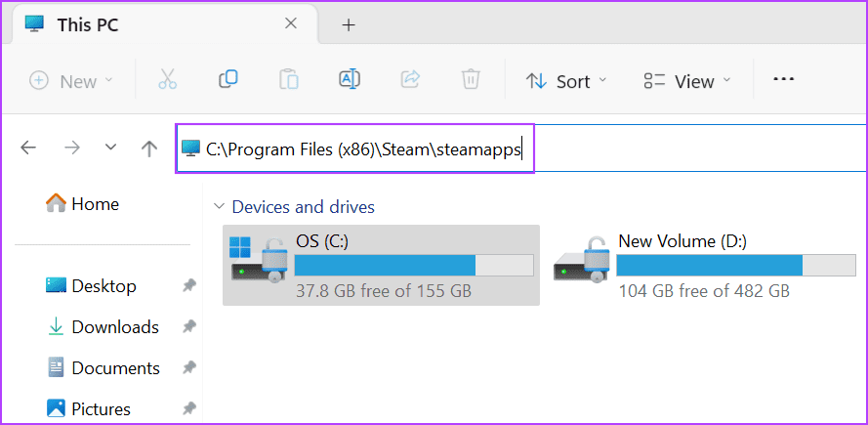Click the pin icon next to Documents

[189, 368]
